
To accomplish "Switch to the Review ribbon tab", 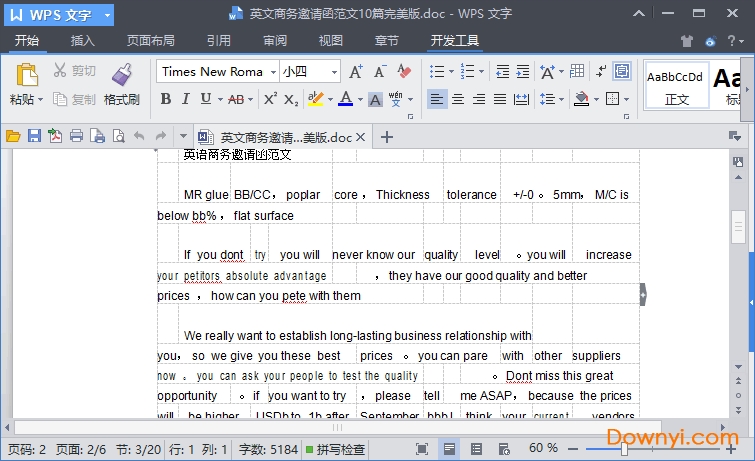I will point(275,41).
